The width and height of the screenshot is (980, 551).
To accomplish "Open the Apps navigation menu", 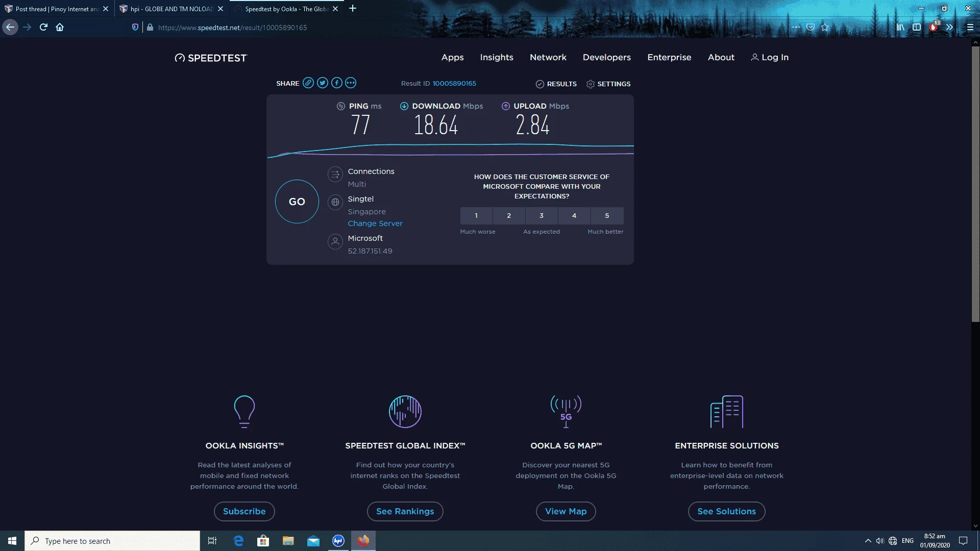I will coord(453,58).
